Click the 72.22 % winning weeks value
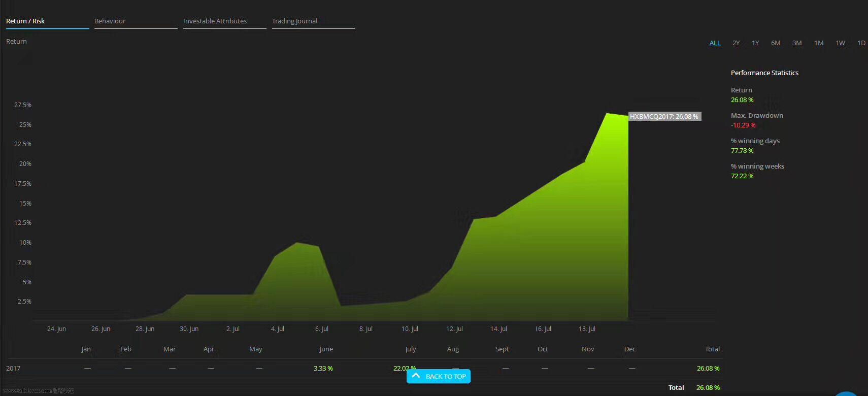 (742, 176)
